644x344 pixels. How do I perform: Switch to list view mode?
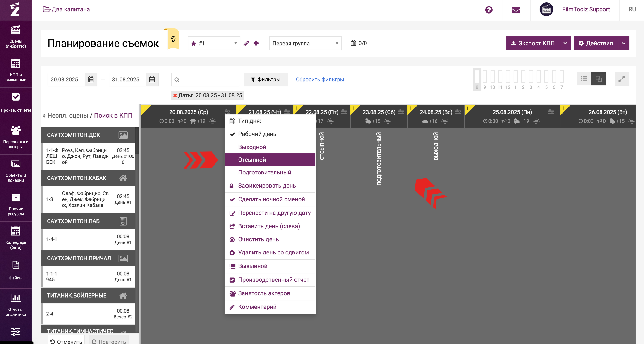click(584, 79)
